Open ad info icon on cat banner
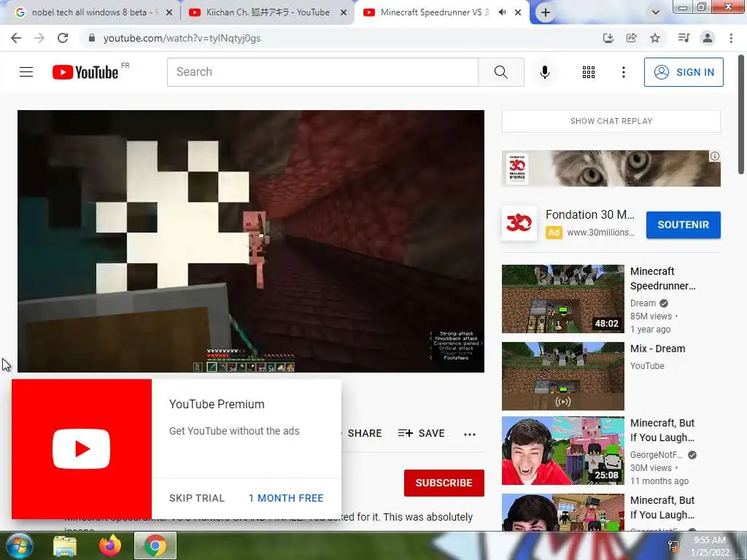 click(x=715, y=156)
